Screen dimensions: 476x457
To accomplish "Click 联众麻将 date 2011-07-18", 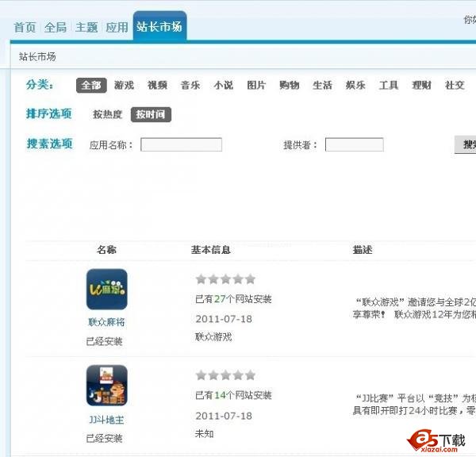I will [224, 319].
